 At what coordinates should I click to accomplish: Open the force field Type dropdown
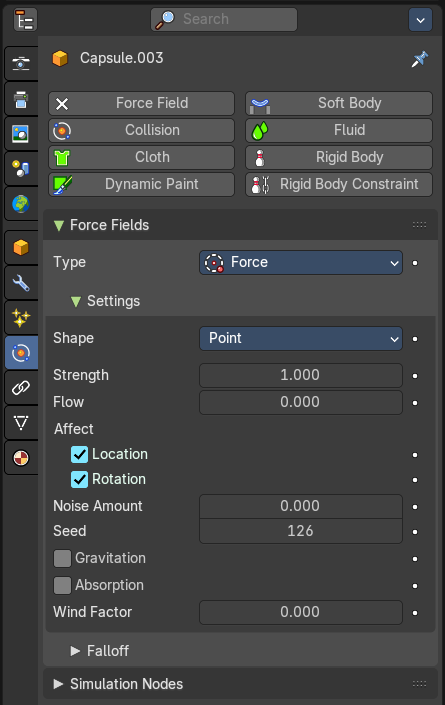[x=301, y=263]
